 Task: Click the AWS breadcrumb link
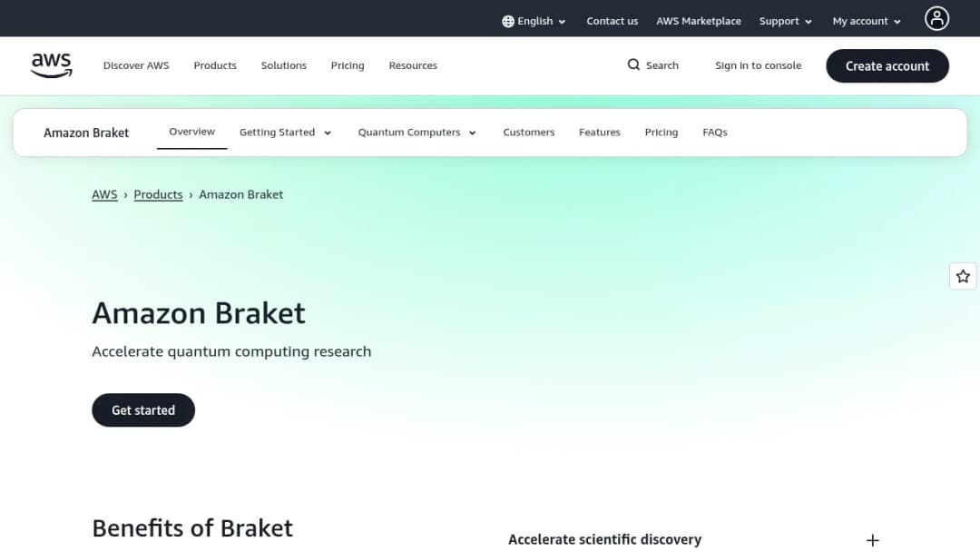point(104,194)
